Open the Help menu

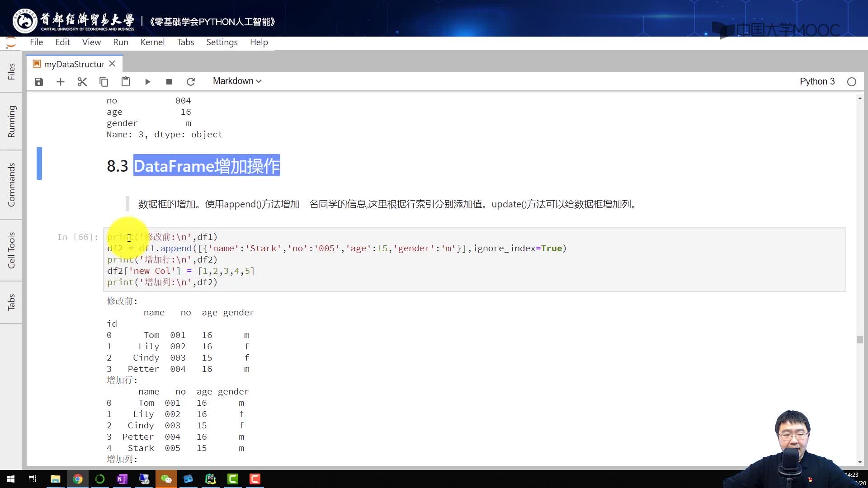[259, 42]
